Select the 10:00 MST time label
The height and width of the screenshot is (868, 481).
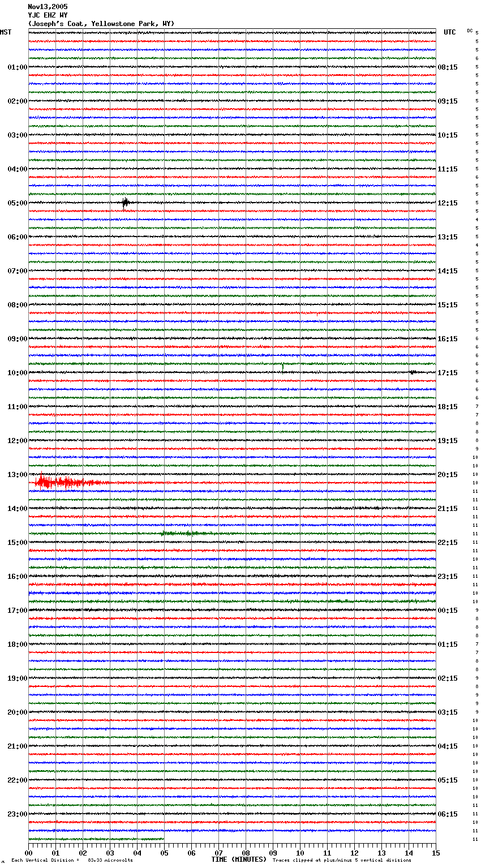click(18, 373)
